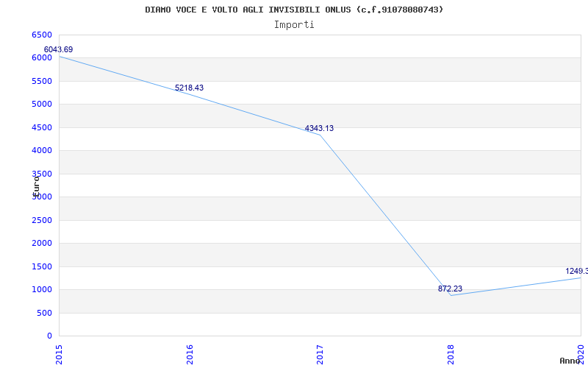Click the 2018 x-axis label
Image resolution: width=588 pixels, height=368 pixels.
(x=451, y=354)
